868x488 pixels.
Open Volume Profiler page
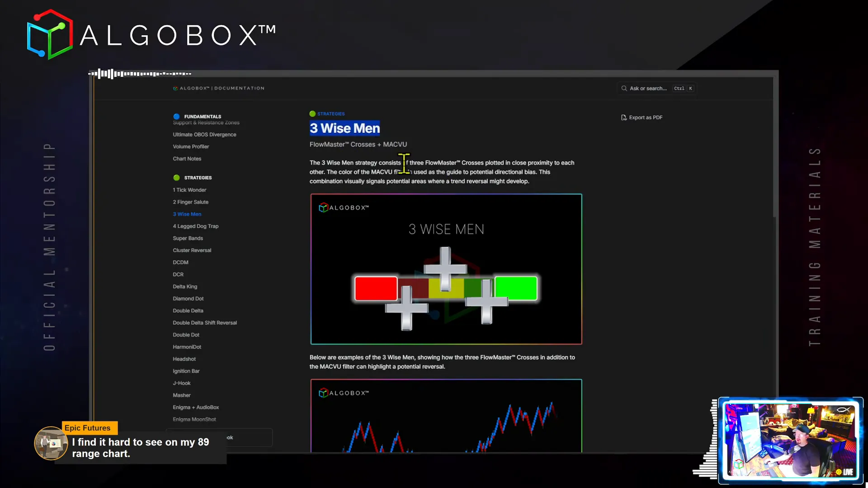(191, 147)
